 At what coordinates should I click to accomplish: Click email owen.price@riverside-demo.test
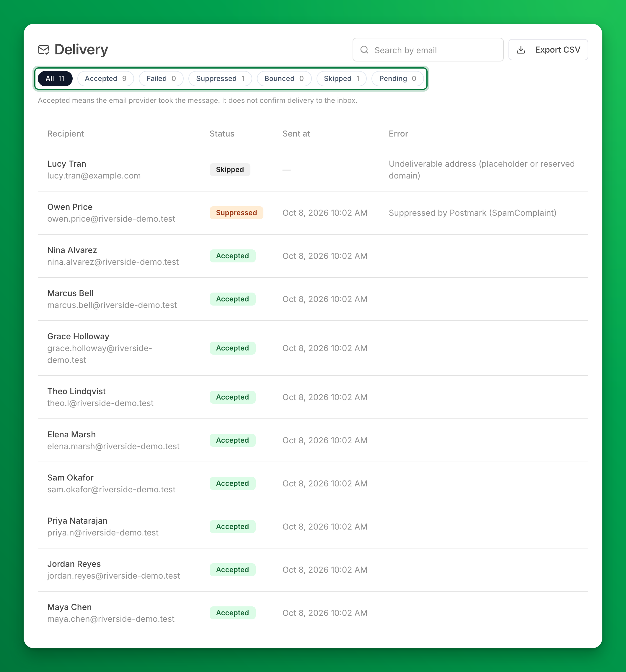(x=111, y=219)
